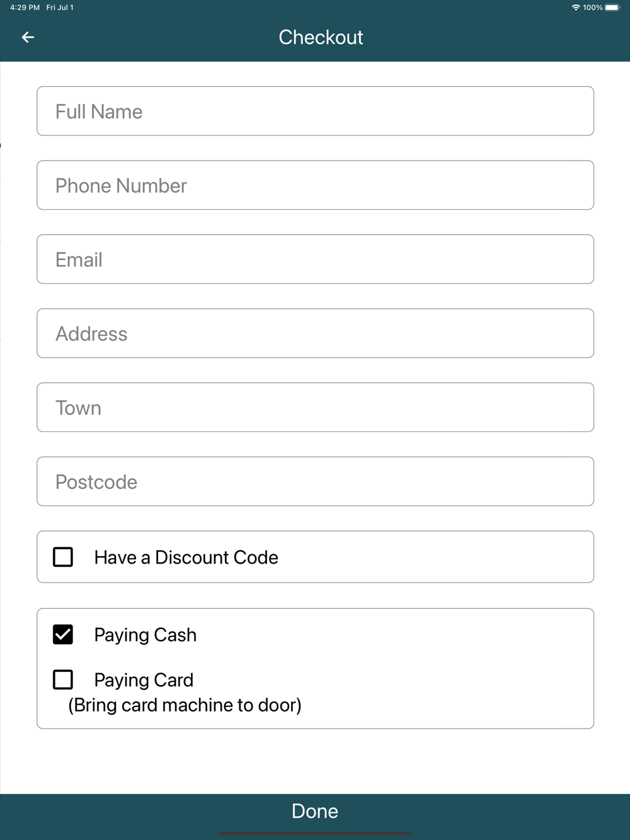This screenshot has height=840, width=630.
Task: Click into the Email field
Action: tap(315, 259)
